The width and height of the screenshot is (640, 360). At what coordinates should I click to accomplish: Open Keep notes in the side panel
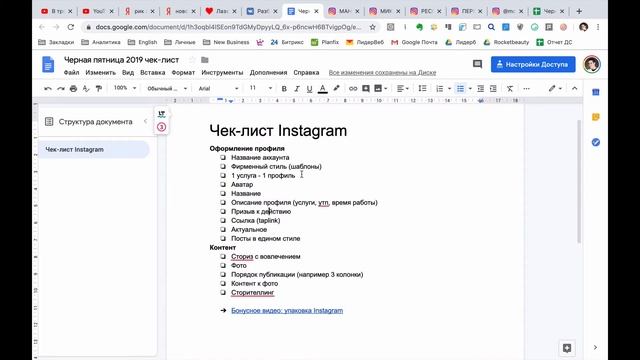[x=596, y=117]
